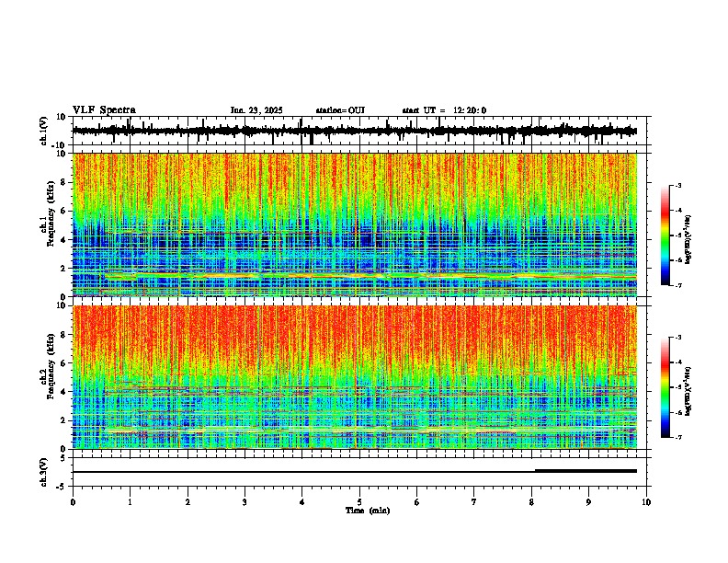Click the color scale bar beside ch.1 spectrogram
Viewport: 728px width, 563px height.
pos(665,236)
